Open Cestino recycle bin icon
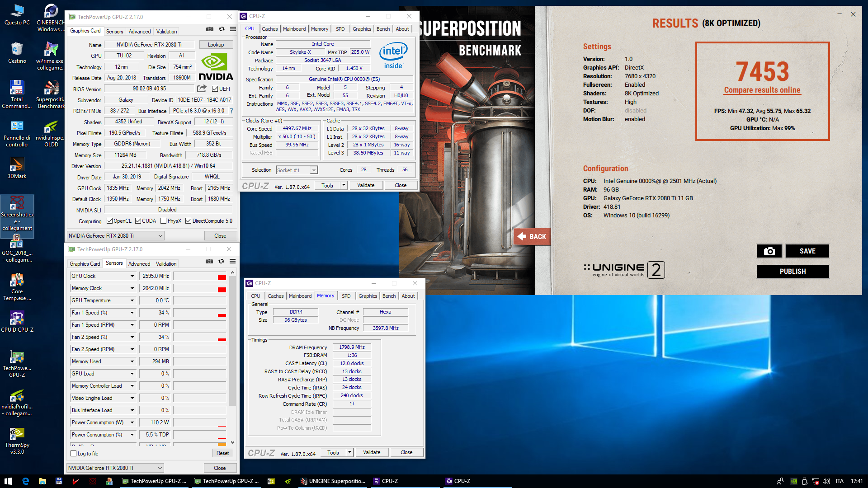Image resolution: width=868 pixels, height=488 pixels. [17, 53]
